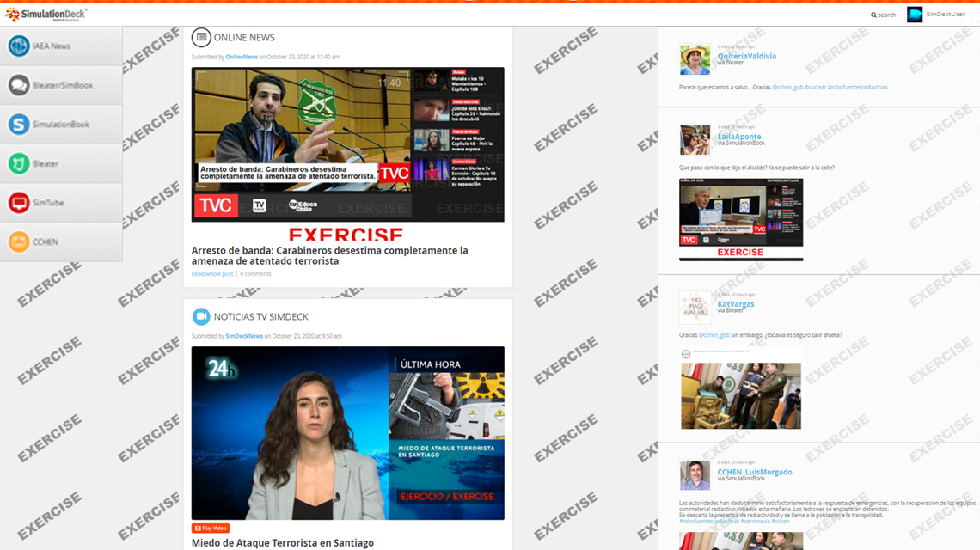Viewport: 980px width, 550px height.
Task: Click the Read whole post link
Action: point(211,274)
